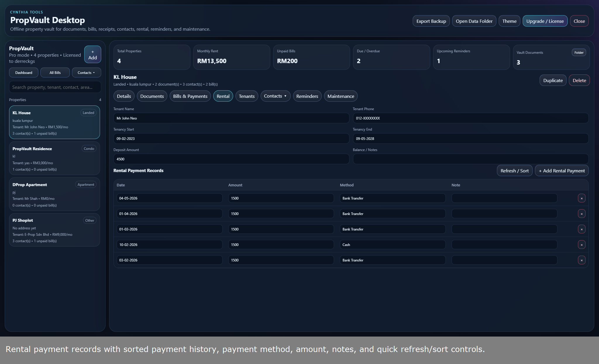
Task: Click the Amount column header
Action: point(235,185)
